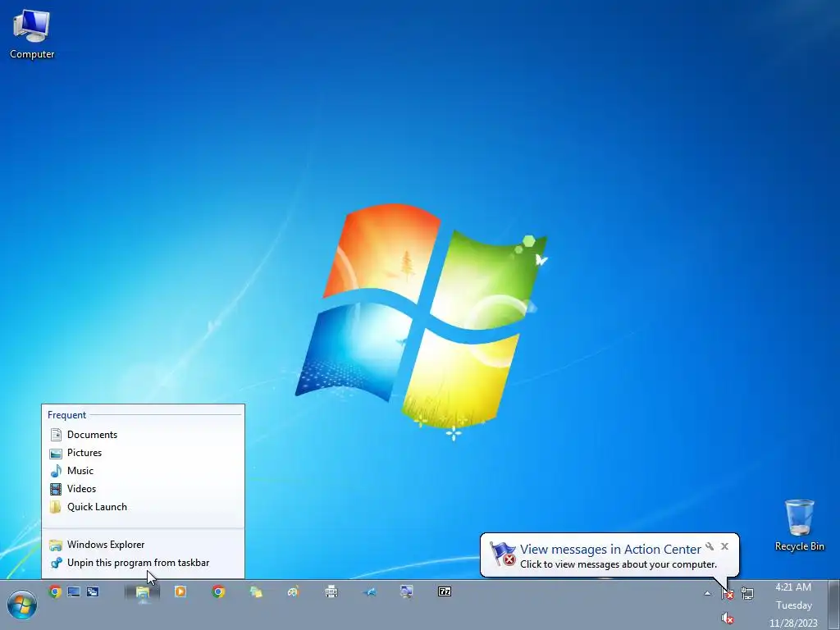Open Music from the jump list
840x630 pixels.
(x=143, y=471)
